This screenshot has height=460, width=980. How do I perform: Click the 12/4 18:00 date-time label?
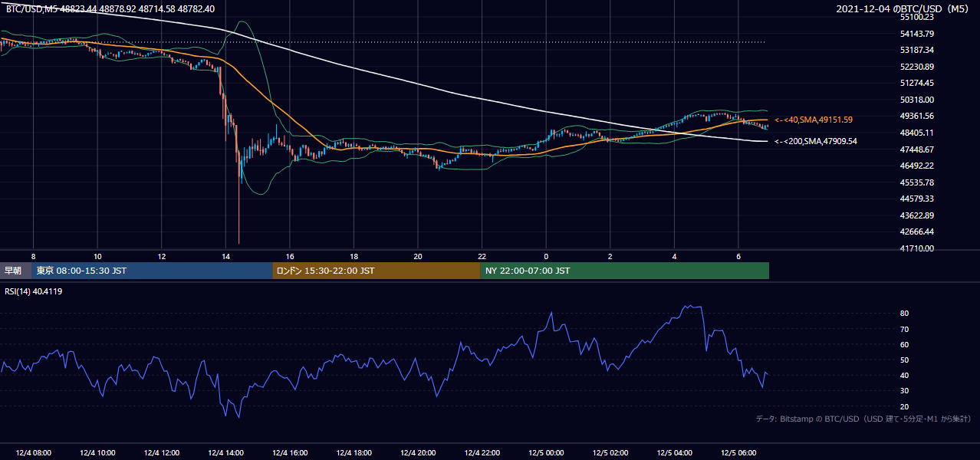point(354,453)
